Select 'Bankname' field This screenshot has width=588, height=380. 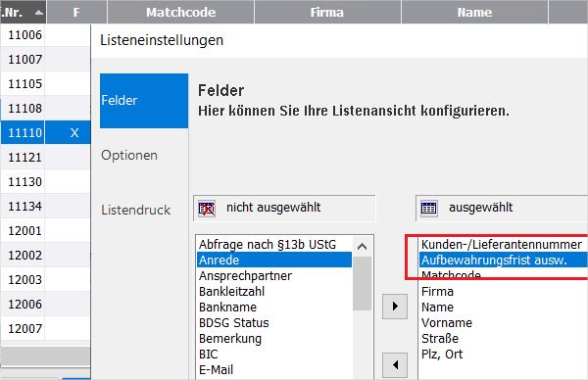tap(274, 307)
